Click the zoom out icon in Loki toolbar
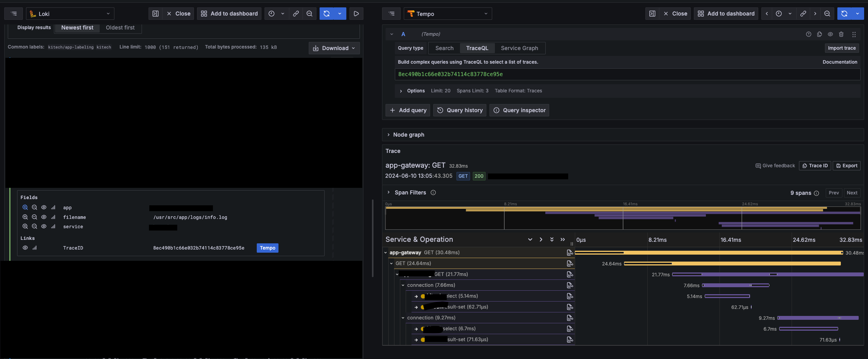This screenshot has width=868, height=359. pos(309,14)
